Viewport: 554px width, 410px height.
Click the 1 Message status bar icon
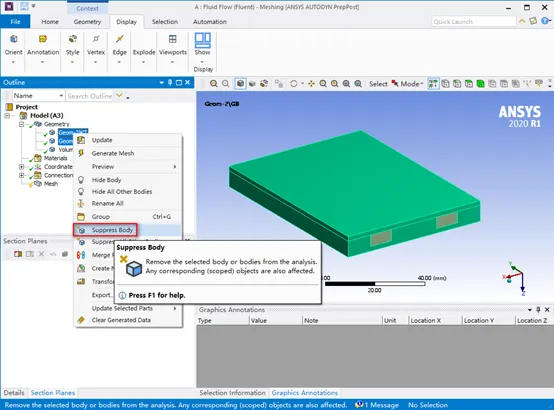tap(359, 404)
